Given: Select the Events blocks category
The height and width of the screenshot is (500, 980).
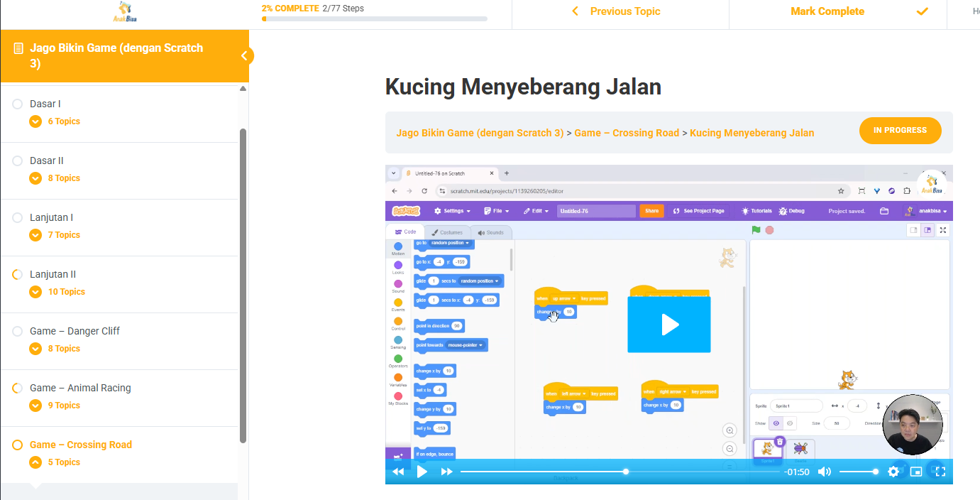Looking at the screenshot, I should tap(398, 303).
